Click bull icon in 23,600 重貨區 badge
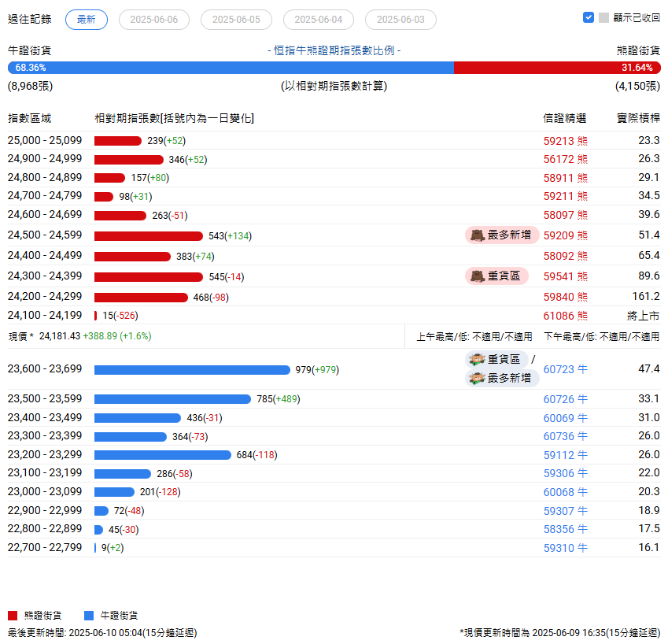Viewport: 668px width, 644px height. pos(477,360)
